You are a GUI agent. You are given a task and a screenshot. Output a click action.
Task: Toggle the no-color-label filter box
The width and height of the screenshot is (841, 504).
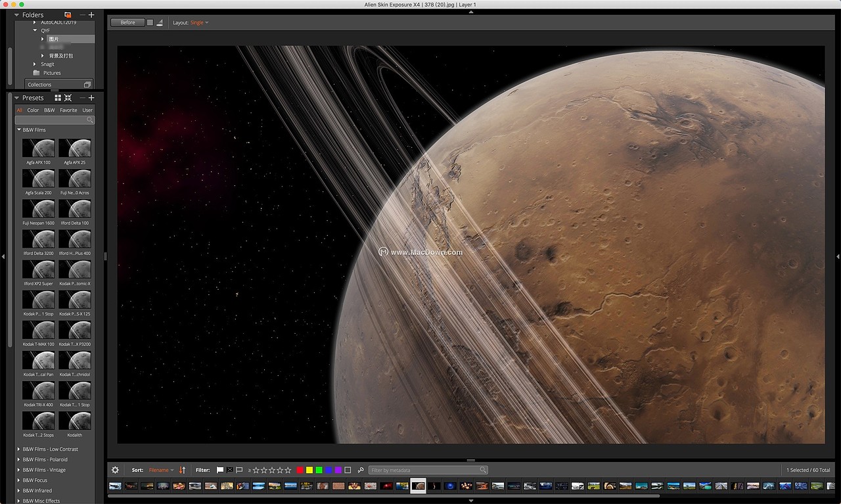(348, 470)
